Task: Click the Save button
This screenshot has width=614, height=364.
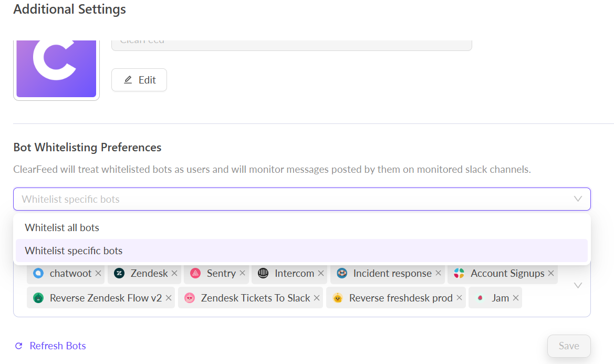Action: (569, 346)
